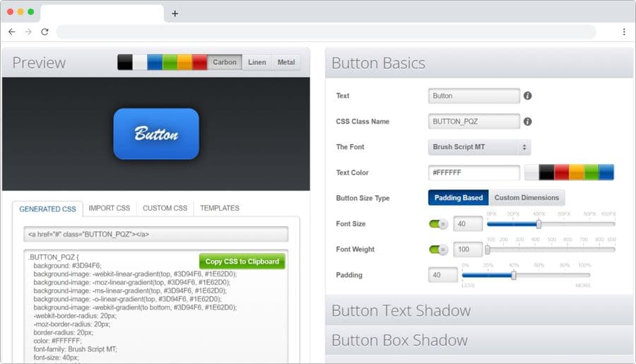Click the Padding slider handle
Screen dimensions: 636x364
click(x=514, y=276)
